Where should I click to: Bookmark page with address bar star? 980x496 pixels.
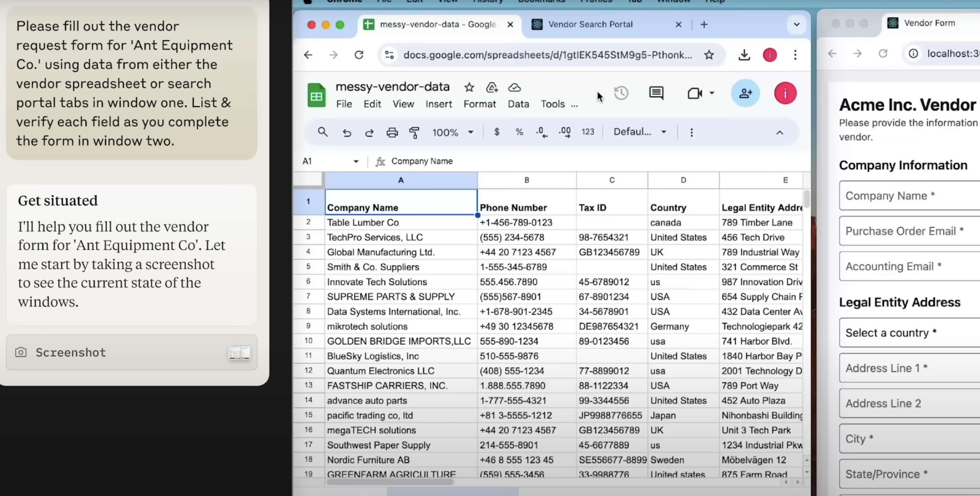point(709,55)
